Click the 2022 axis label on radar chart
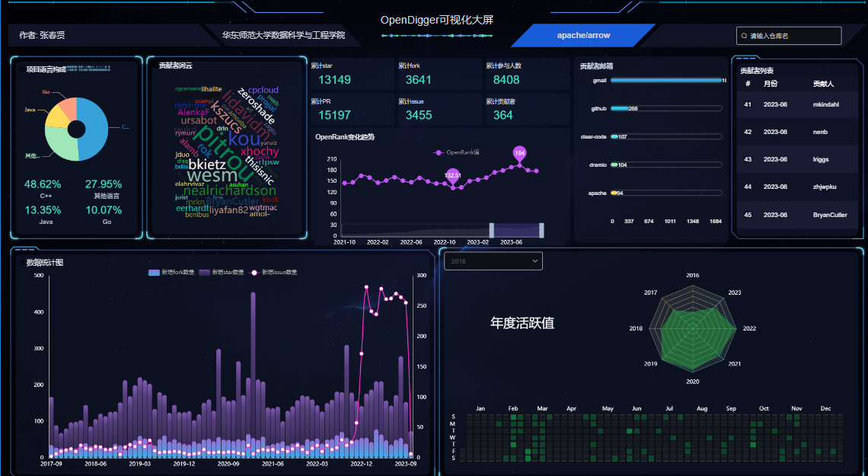 coord(749,328)
